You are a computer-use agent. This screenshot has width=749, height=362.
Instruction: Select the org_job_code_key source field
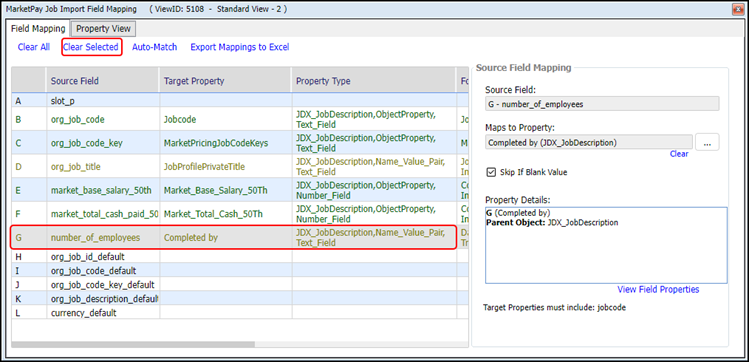pos(103,143)
